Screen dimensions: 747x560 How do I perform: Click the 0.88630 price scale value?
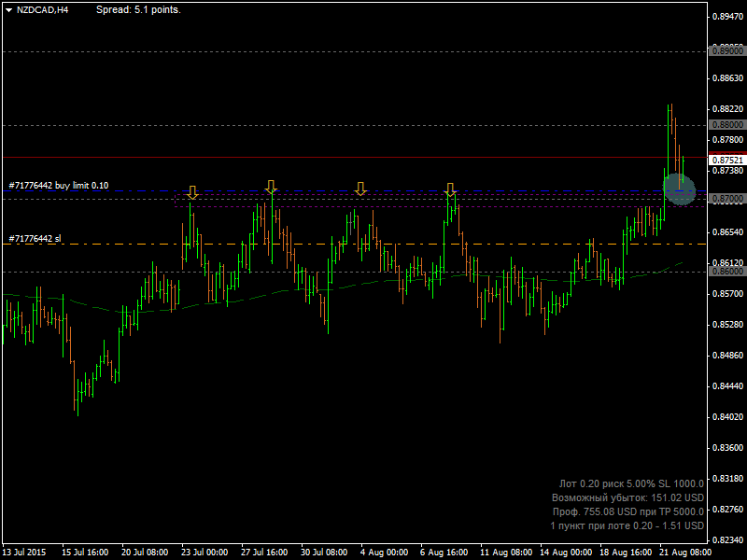[727, 78]
